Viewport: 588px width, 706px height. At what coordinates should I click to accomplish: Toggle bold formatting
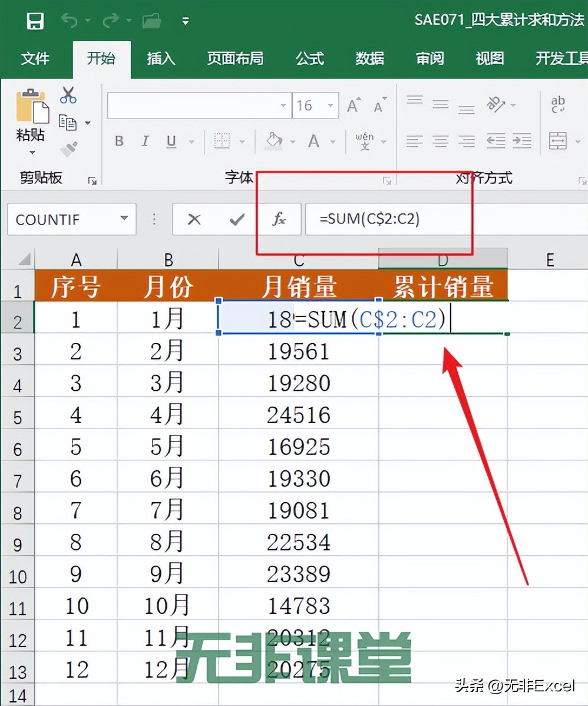pyautogui.click(x=118, y=141)
